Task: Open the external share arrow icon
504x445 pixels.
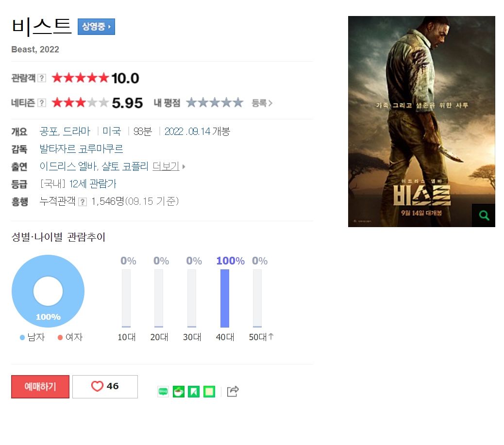Action: click(233, 391)
